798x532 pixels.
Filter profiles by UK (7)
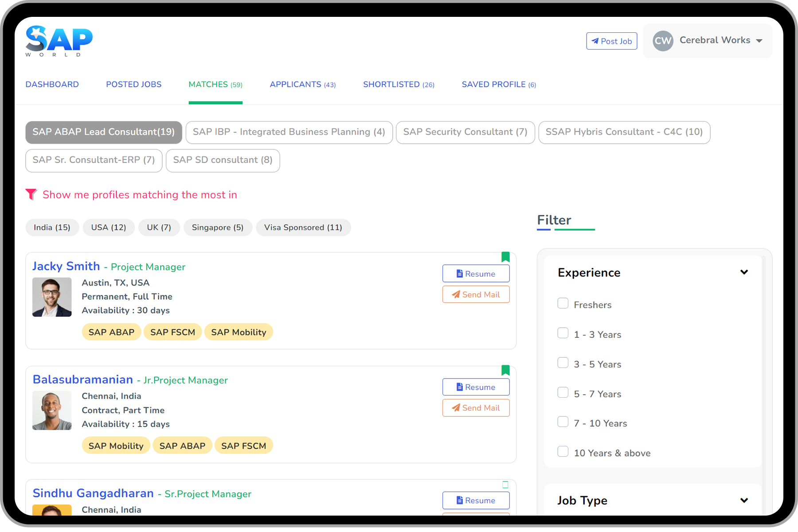[x=159, y=227]
